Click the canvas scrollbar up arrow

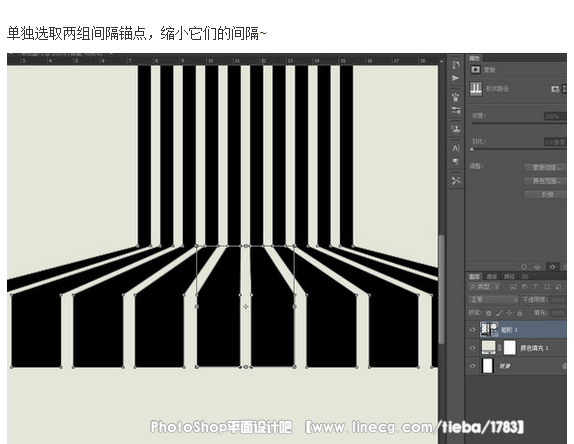(x=442, y=61)
